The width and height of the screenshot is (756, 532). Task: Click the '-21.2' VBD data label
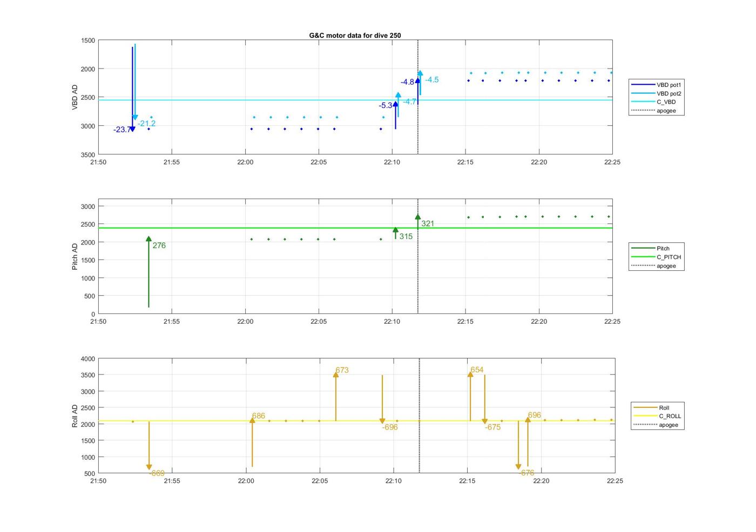tap(146, 124)
